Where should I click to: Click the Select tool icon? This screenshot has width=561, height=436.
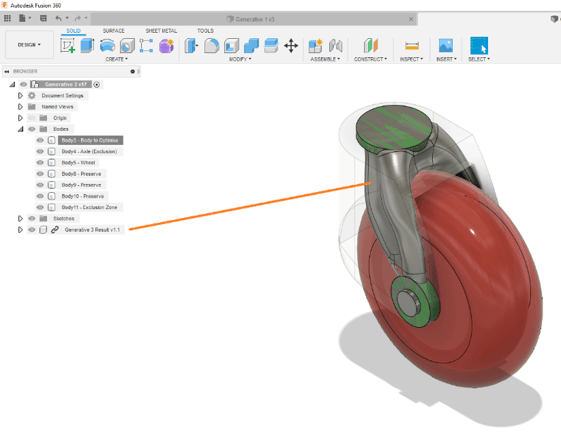[x=479, y=46]
